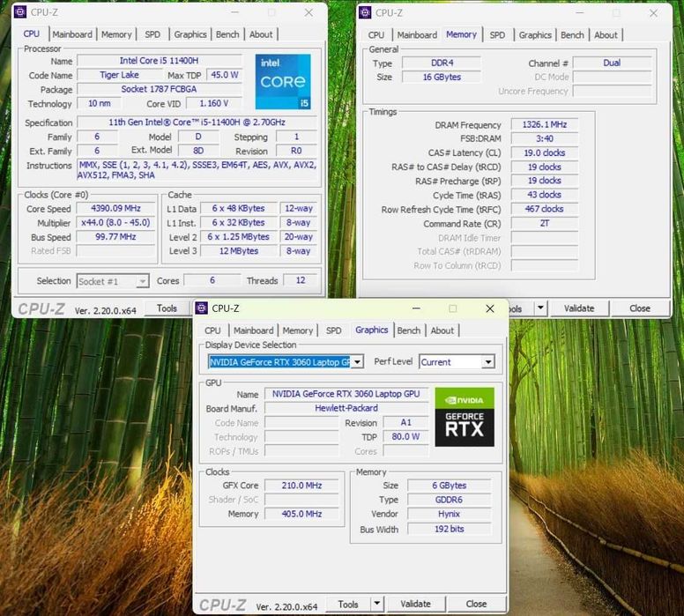This screenshot has width=684, height=616.
Task: Open About tab in Graphics window
Action: (442, 330)
